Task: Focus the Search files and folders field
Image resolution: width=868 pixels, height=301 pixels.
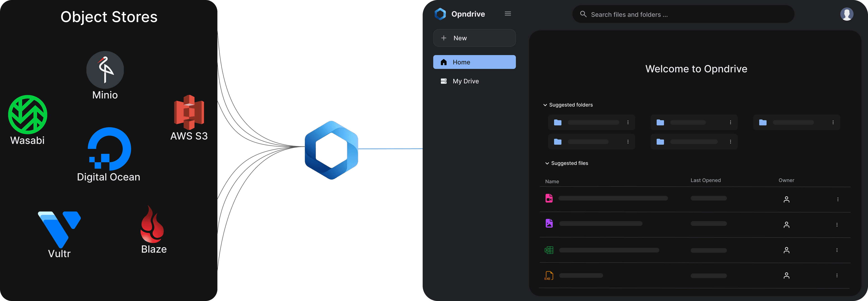Action: [x=683, y=14]
